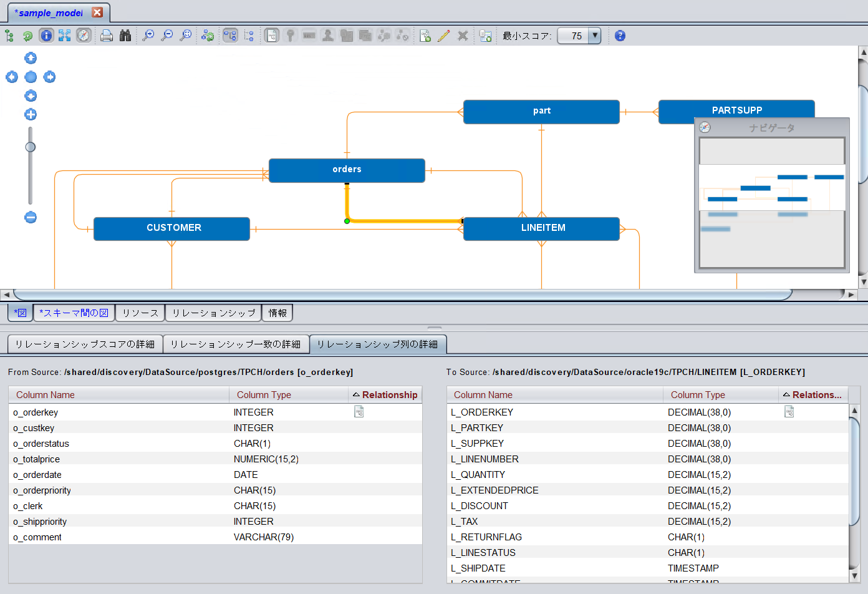Viewport: 868px width, 594px height.
Task: Click the zoom out magnifier icon
Action: (166, 36)
